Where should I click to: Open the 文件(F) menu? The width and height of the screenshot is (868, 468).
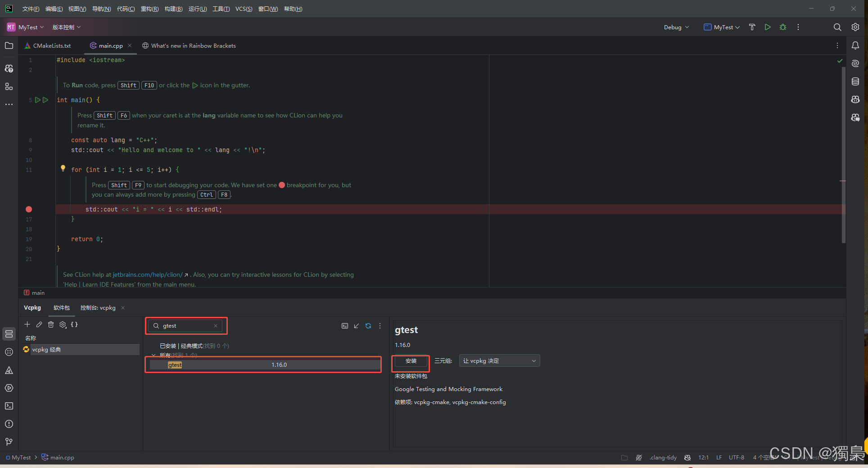(x=31, y=9)
